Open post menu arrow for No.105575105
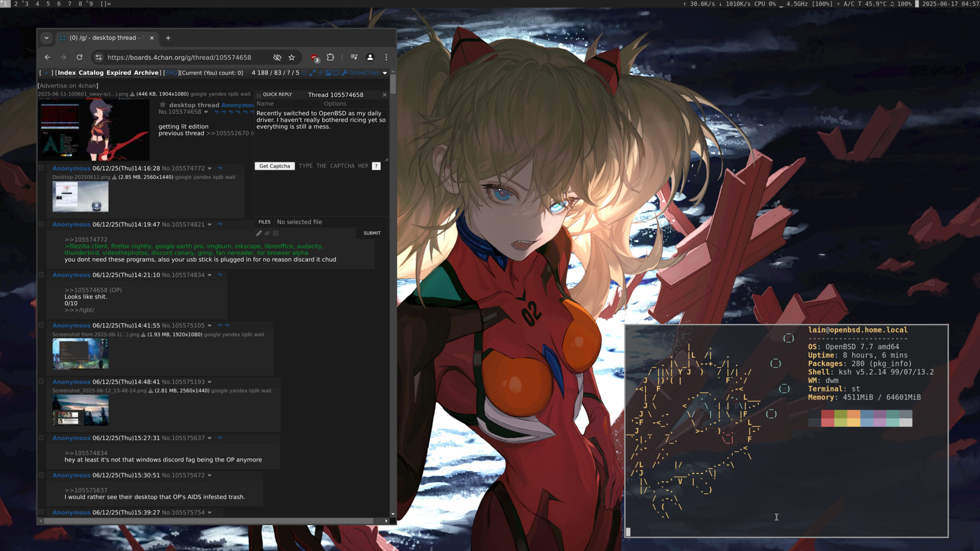This screenshot has width=980, height=551. [209, 325]
